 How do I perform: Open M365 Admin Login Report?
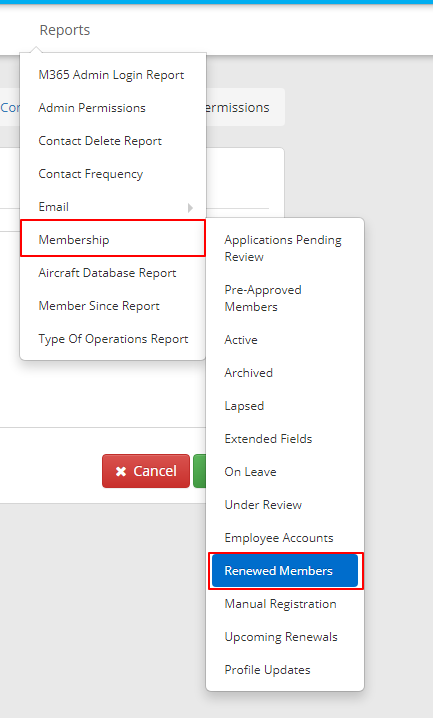tap(113, 75)
